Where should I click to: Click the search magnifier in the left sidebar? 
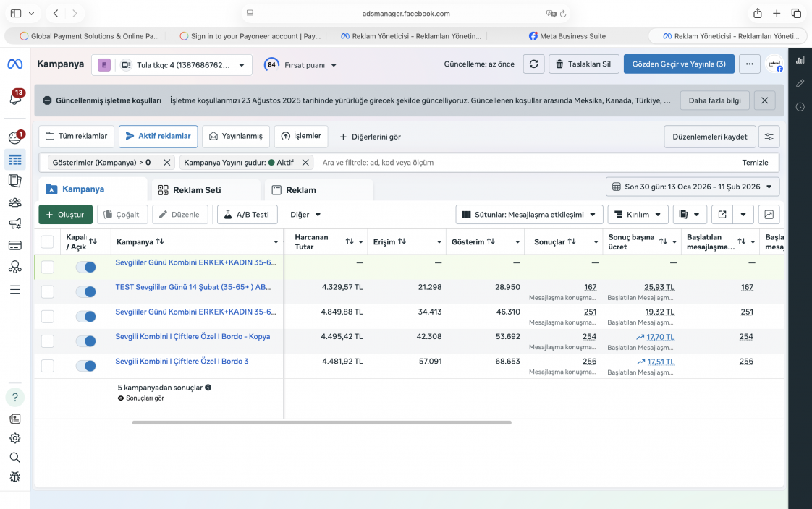(15, 457)
